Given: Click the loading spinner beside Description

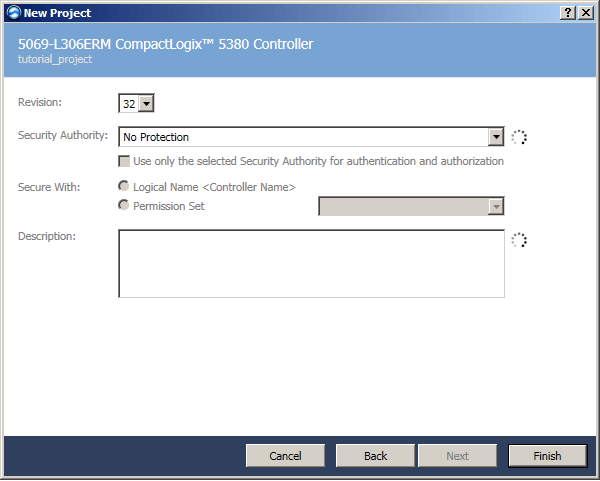Looking at the screenshot, I should pos(519,240).
